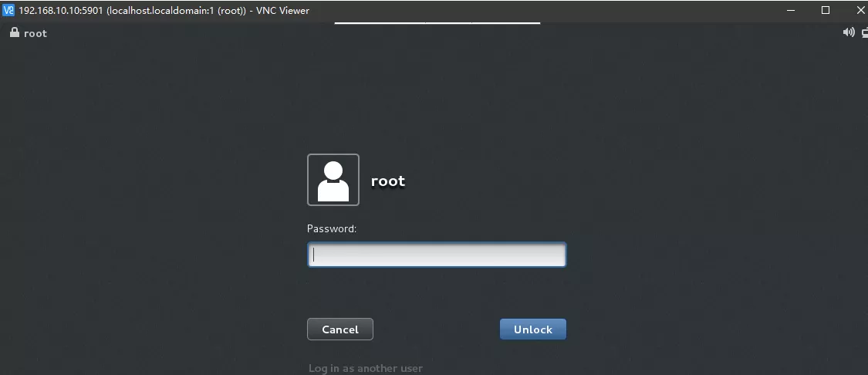The height and width of the screenshot is (375, 868).
Task: Reveal the hidden VNC toolbar at top center
Action: pyautogui.click(x=437, y=23)
